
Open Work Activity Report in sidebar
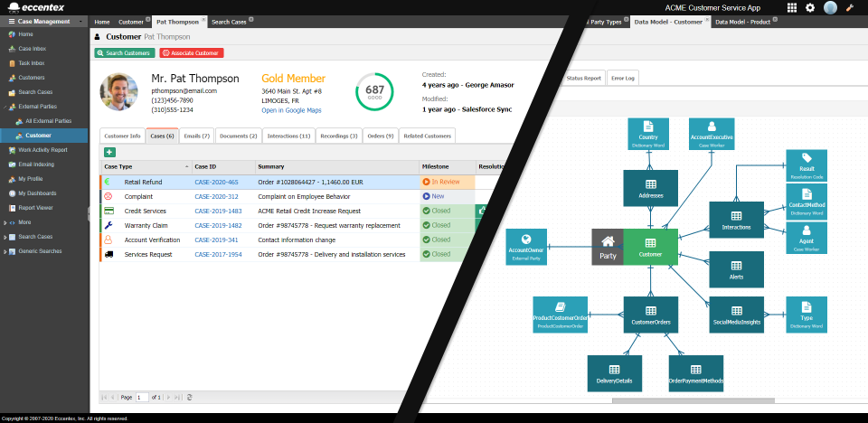coord(42,149)
